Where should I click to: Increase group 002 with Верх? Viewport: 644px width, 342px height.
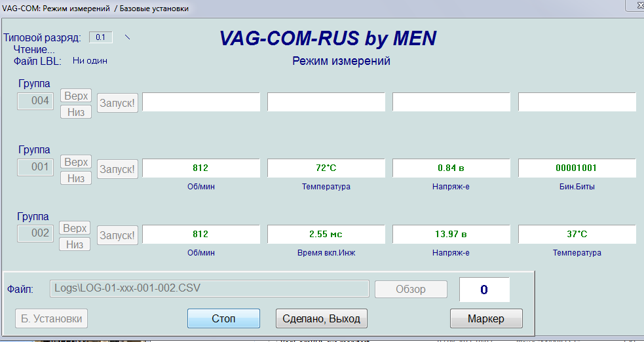tap(75, 228)
